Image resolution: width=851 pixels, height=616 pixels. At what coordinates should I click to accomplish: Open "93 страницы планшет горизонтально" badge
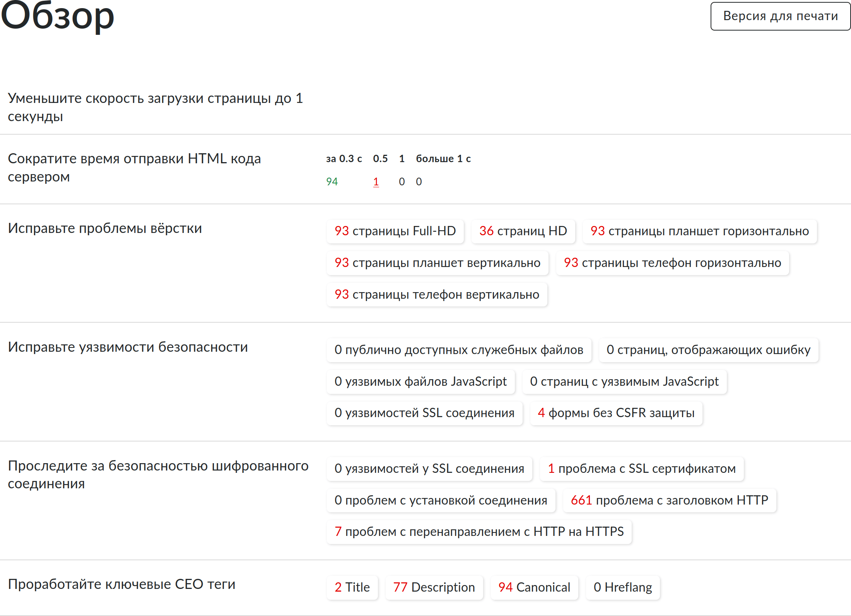point(699,231)
